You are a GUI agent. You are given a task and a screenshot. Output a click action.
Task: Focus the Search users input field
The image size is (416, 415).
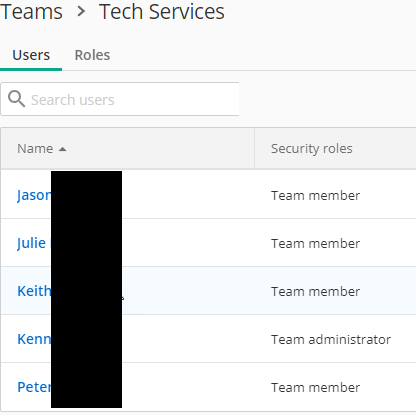click(x=120, y=99)
